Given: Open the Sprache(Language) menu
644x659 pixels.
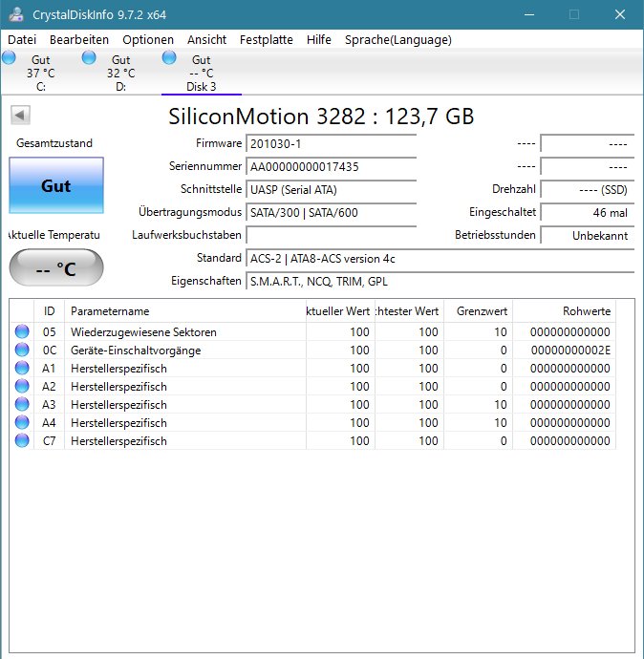Looking at the screenshot, I should coord(398,39).
